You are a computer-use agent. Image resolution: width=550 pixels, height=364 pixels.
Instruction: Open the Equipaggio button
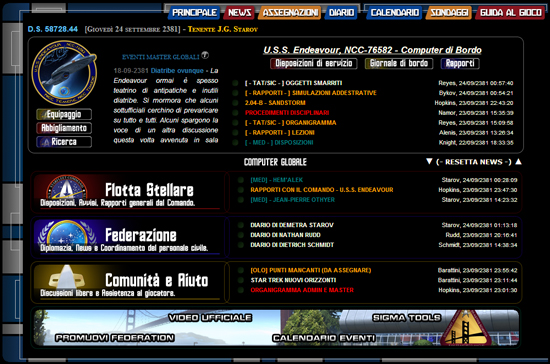[64, 114]
